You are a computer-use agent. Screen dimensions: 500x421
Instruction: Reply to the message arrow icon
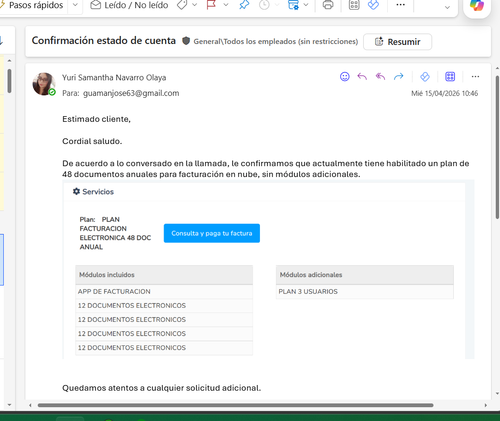pos(362,77)
